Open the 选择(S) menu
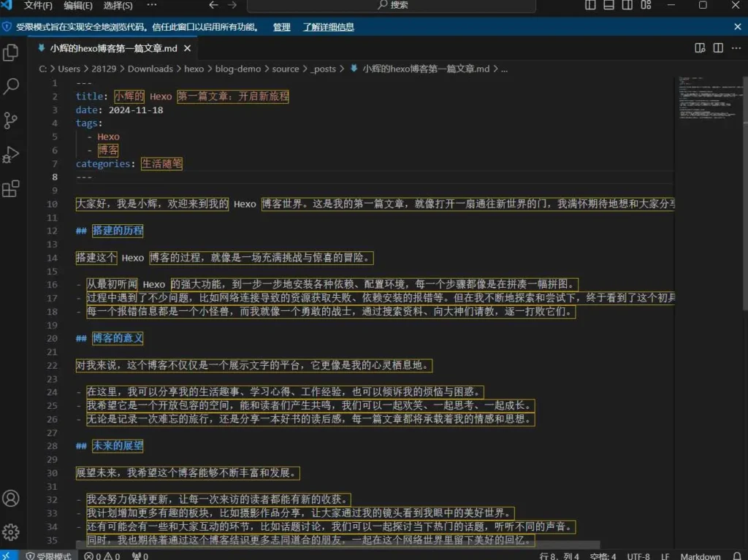 pyautogui.click(x=118, y=6)
